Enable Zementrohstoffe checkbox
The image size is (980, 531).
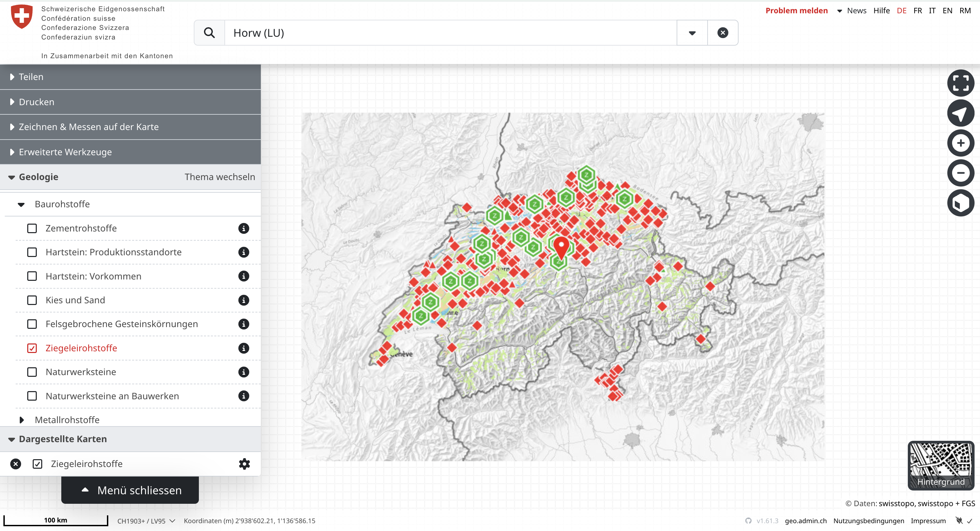[32, 228]
